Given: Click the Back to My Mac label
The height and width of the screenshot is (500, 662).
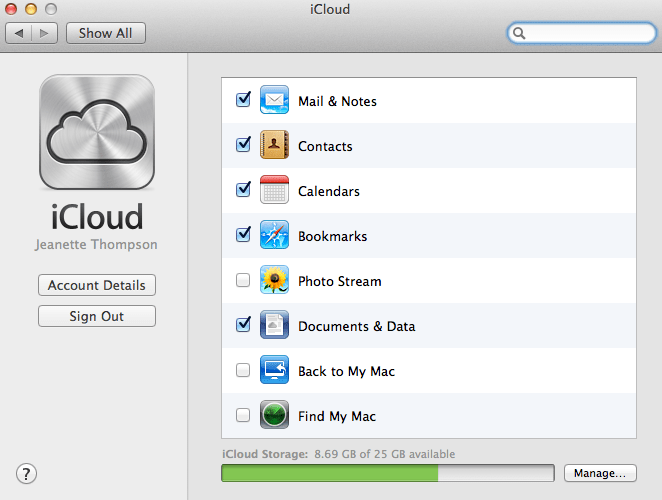Looking at the screenshot, I should point(347,371).
